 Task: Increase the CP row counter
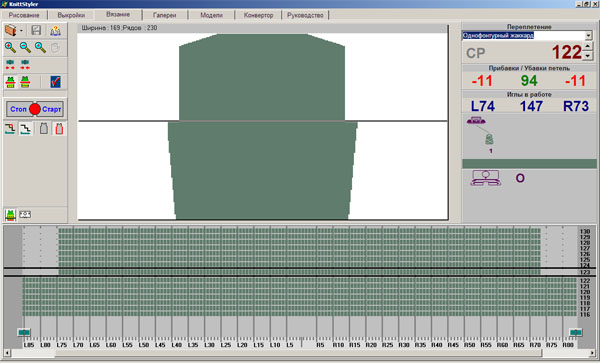coord(588,47)
